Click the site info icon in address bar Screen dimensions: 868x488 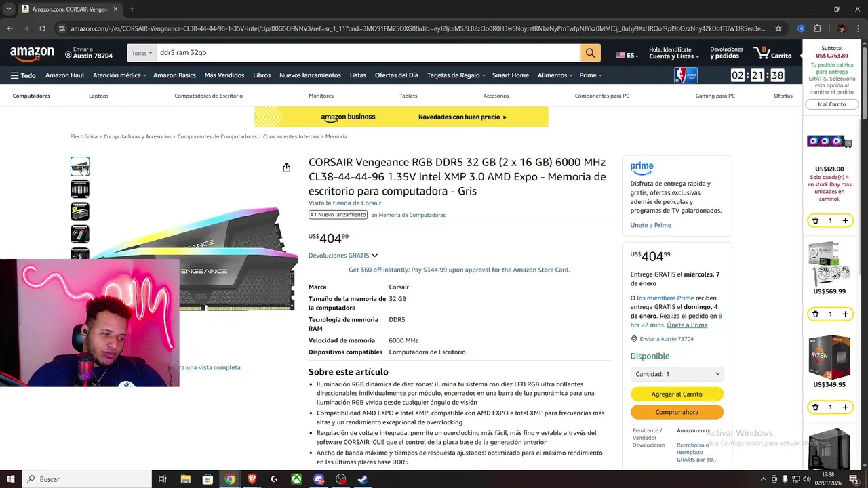[x=62, y=28]
